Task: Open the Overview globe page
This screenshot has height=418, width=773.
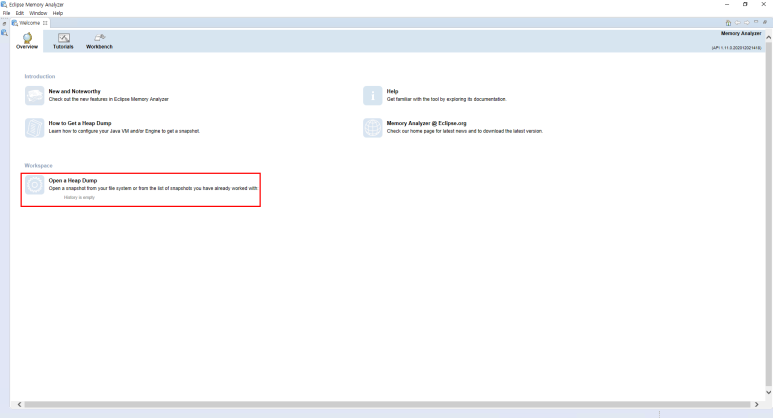Action: pos(27,40)
